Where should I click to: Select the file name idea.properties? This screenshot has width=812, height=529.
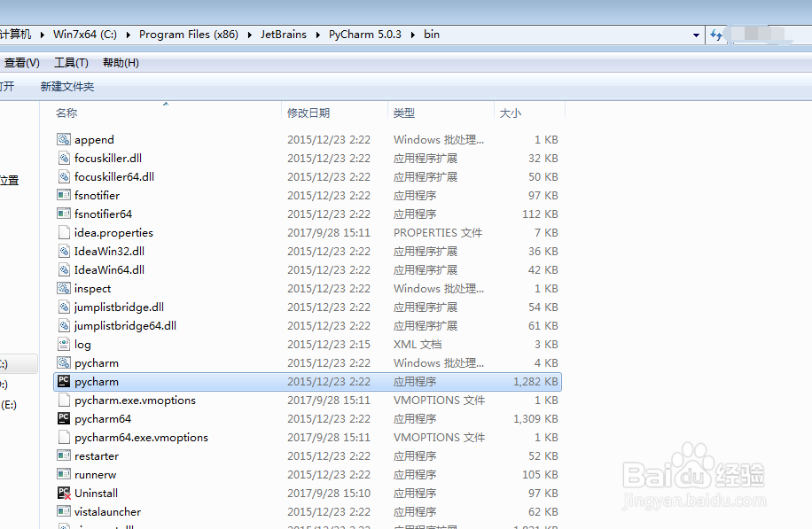tap(114, 232)
